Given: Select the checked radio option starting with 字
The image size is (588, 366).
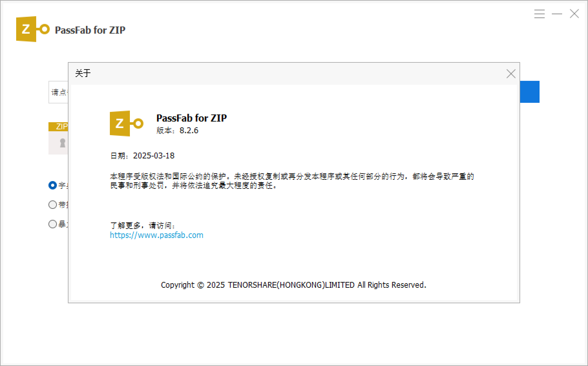Looking at the screenshot, I should tap(53, 185).
